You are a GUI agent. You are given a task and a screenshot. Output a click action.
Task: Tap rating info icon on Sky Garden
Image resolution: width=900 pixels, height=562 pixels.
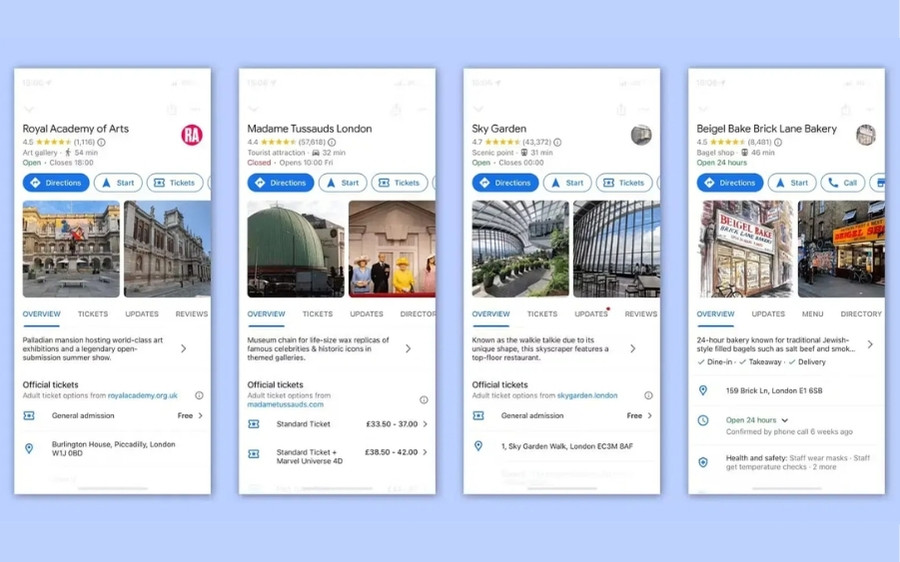tap(557, 142)
